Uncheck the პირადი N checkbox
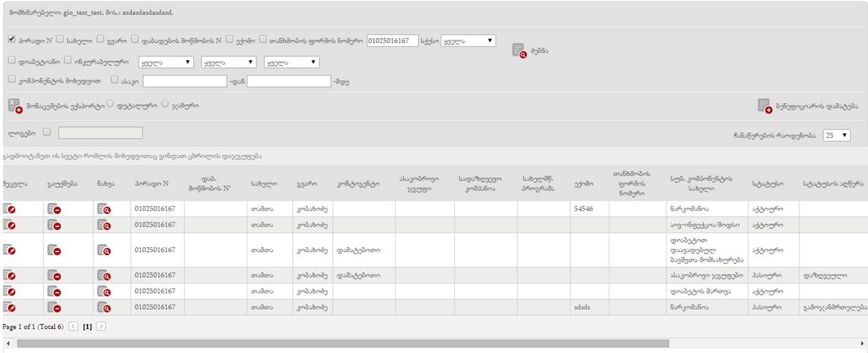Screen dimensions: 868x353 [12, 40]
